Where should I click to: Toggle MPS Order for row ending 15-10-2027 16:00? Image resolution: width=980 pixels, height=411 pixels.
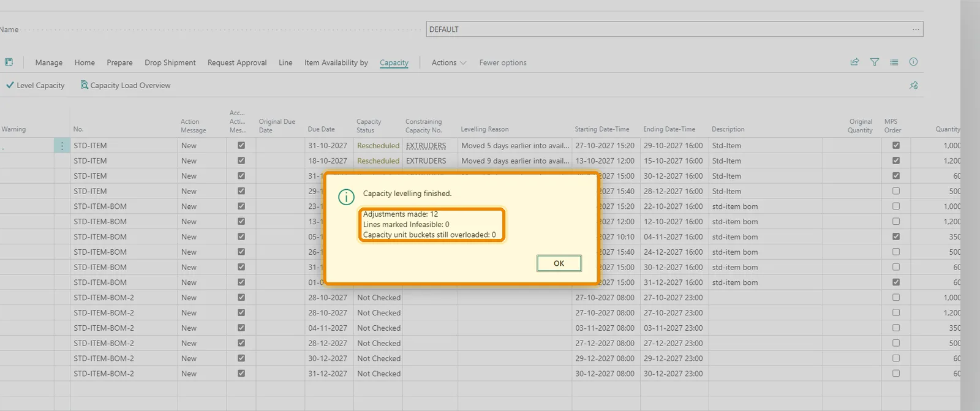(896, 160)
